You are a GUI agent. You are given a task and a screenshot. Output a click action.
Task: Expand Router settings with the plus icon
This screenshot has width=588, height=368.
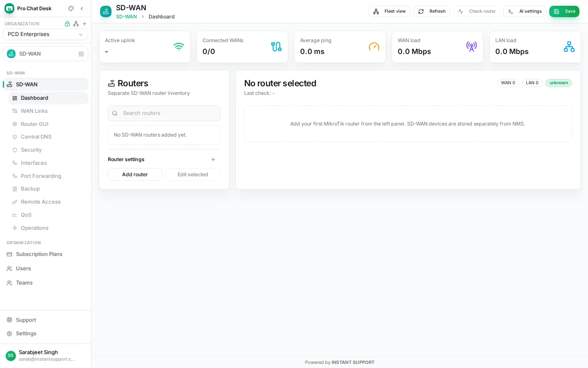[213, 159]
